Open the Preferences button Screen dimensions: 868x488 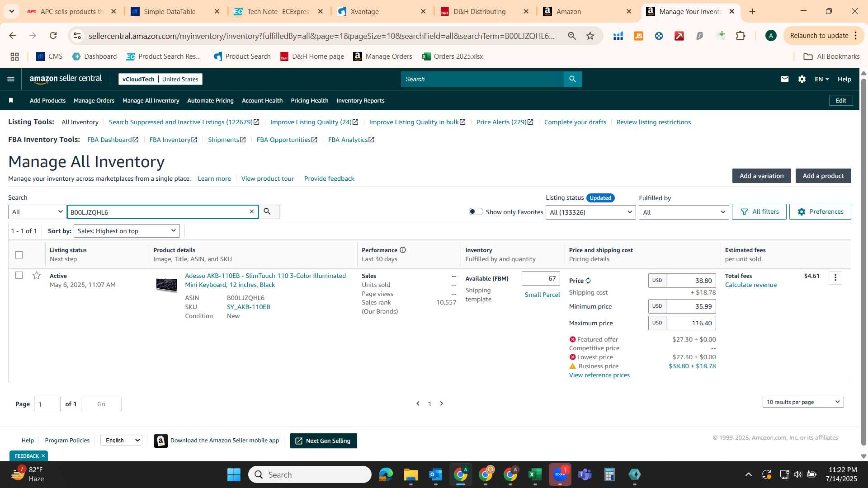click(x=820, y=211)
